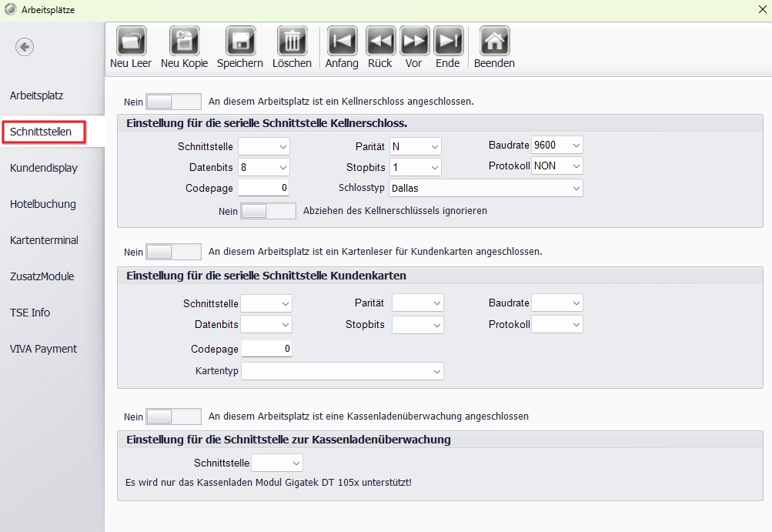Show the ZusatzModule tab
The image size is (772, 532).
pos(42,276)
